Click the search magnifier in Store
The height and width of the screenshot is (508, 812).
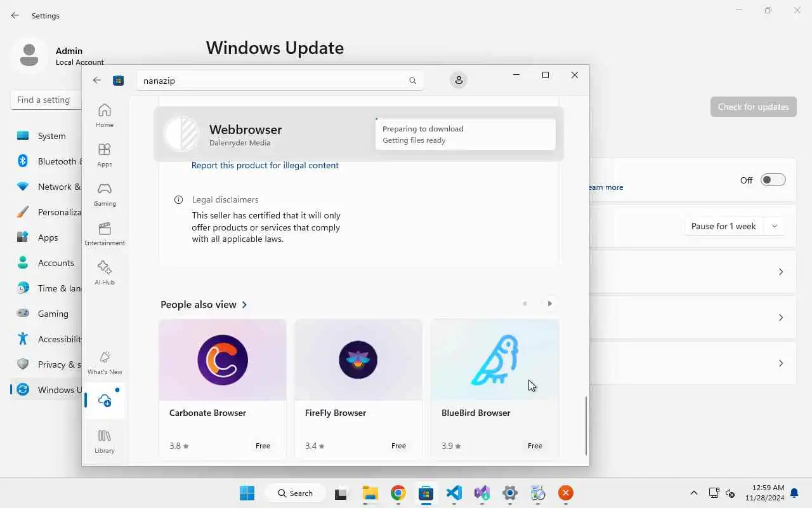[412, 81]
